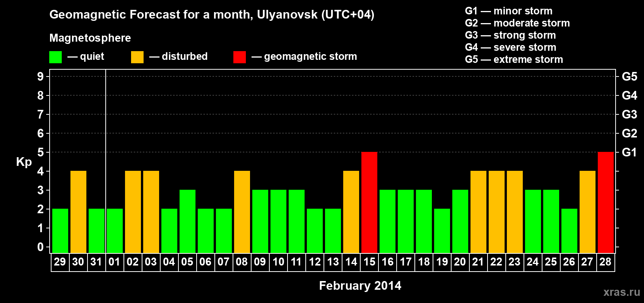This screenshot has width=644, height=303.
Task: Click the Kp axis label
Action: pos(24,162)
